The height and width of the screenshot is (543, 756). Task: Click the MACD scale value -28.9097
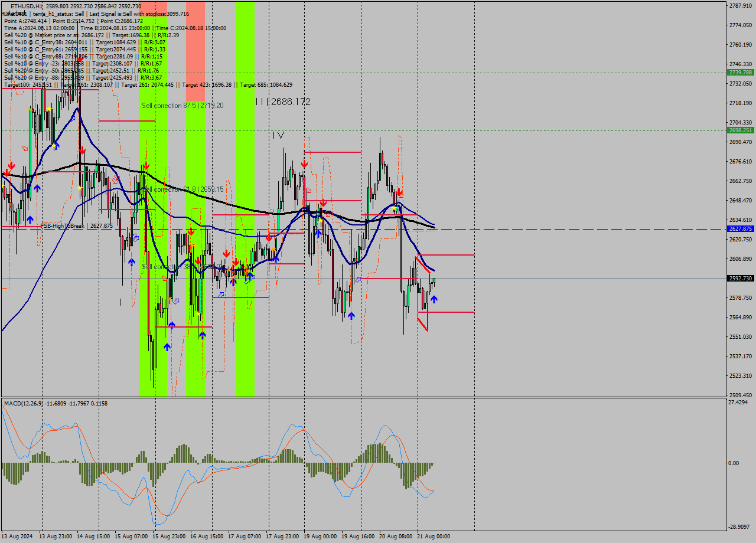[x=739, y=526]
